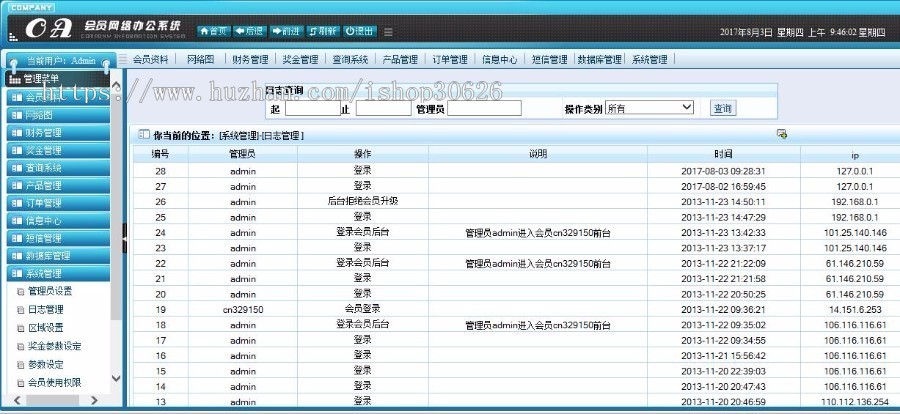This screenshot has width=900, height=414.
Task: Click the sidebar horizontal scroll left arrow
Action: pos(17,400)
